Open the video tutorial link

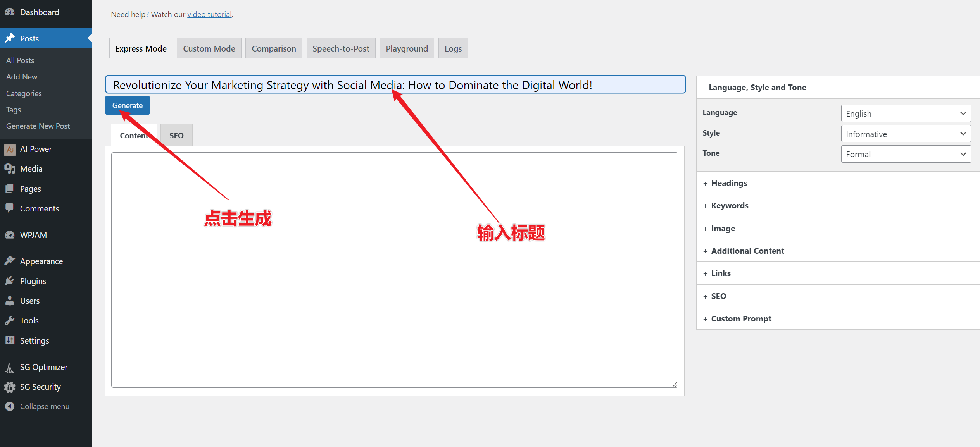click(209, 14)
